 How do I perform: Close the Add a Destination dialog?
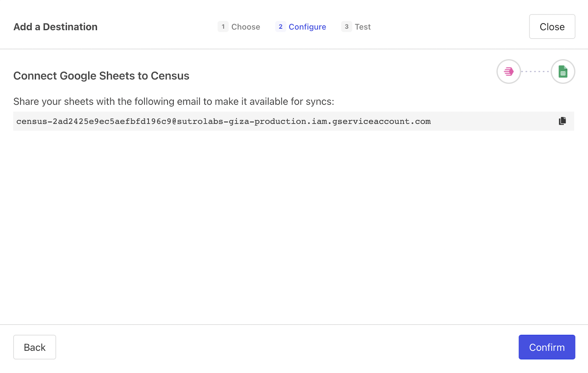point(552,26)
